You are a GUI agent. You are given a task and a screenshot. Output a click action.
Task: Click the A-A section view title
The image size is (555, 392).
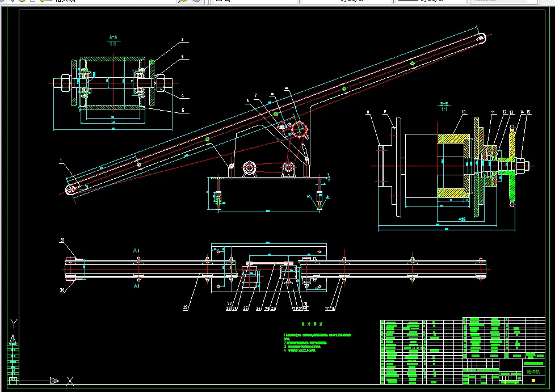tap(113, 37)
